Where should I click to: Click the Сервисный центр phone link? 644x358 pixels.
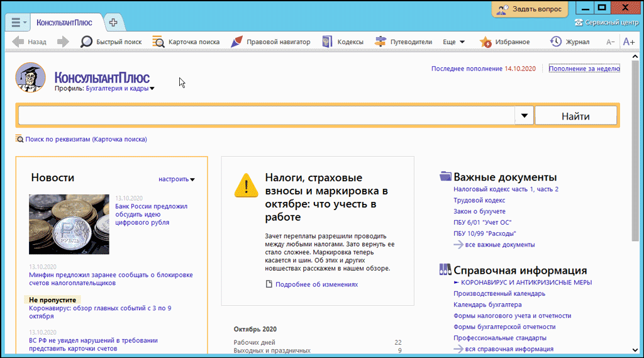607,22
